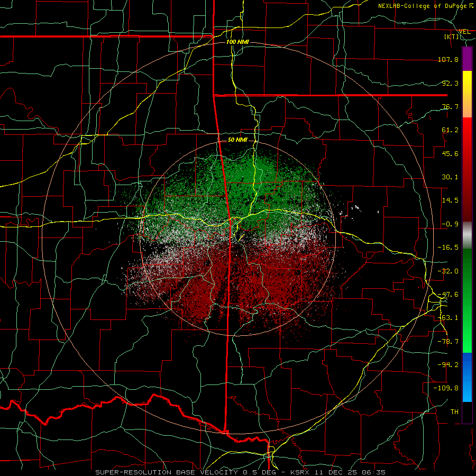Viewport: 476px width, 476px height.
Task: Select the 30.1 legend value
Action: [450, 177]
